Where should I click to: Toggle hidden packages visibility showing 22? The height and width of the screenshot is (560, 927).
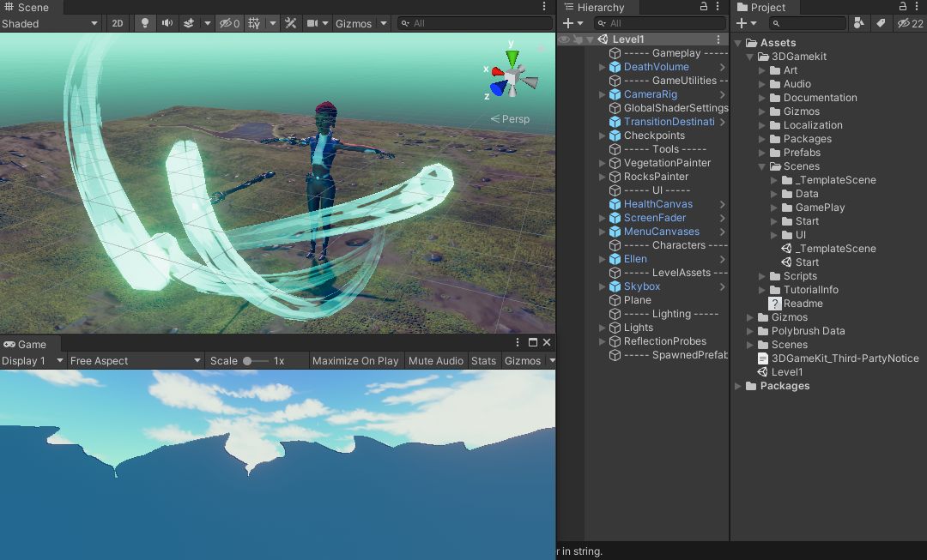(910, 23)
